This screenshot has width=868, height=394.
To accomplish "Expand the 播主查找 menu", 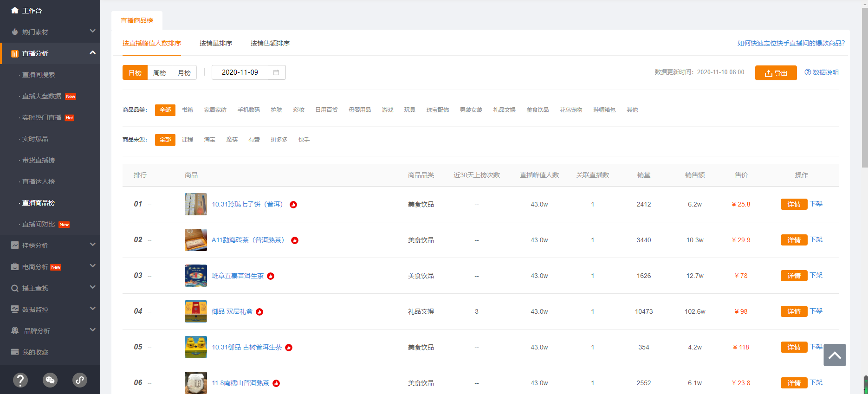I will coord(93,287).
